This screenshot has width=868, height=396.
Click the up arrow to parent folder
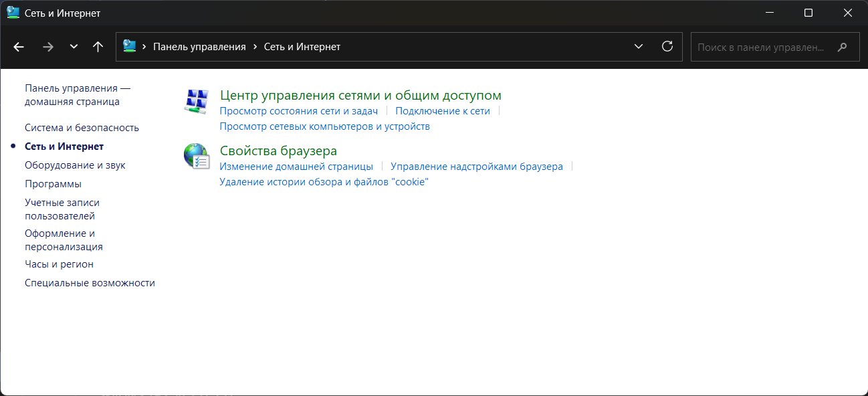tap(98, 47)
